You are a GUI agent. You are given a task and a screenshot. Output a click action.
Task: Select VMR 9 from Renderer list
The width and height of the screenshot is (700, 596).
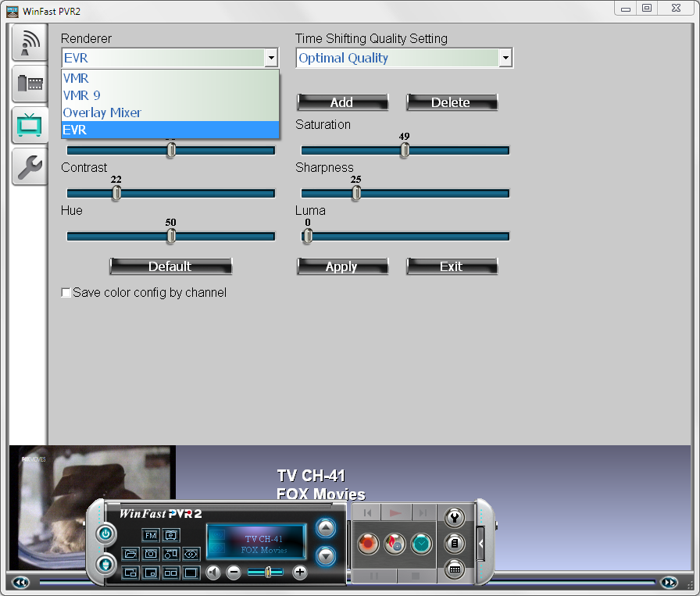[81, 95]
